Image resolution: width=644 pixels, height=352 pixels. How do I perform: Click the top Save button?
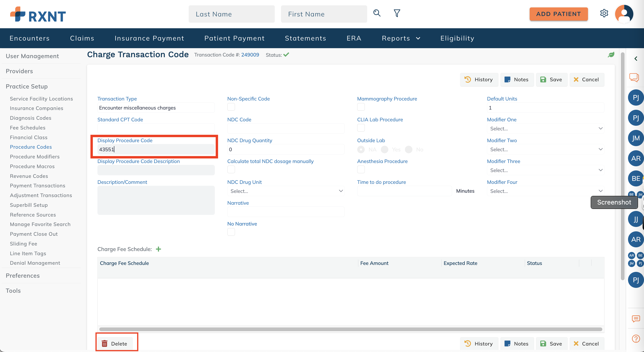tap(551, 80)
